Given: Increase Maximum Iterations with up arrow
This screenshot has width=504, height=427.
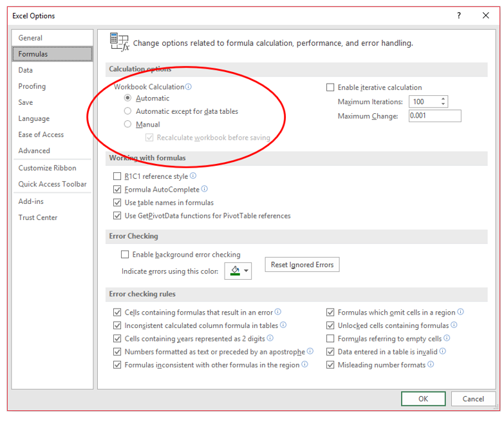Looking at the screenshot, I should pos(443,98).
